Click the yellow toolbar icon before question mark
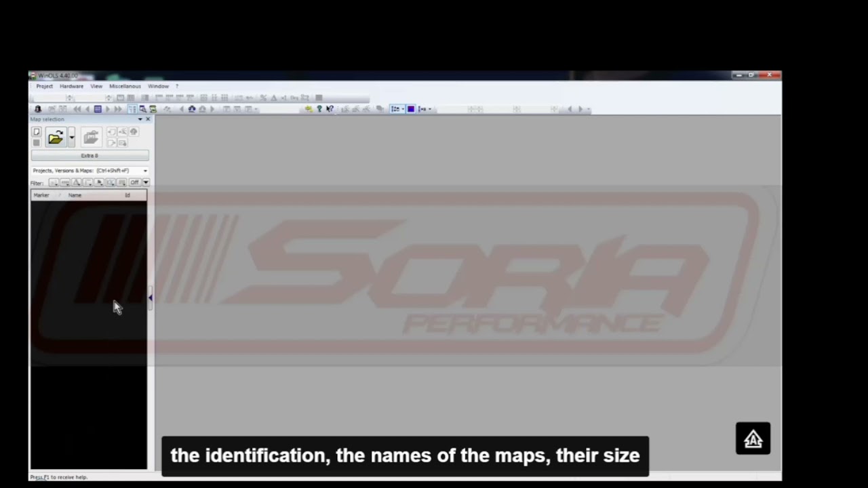The image size is (868, 488). [309, 109]
